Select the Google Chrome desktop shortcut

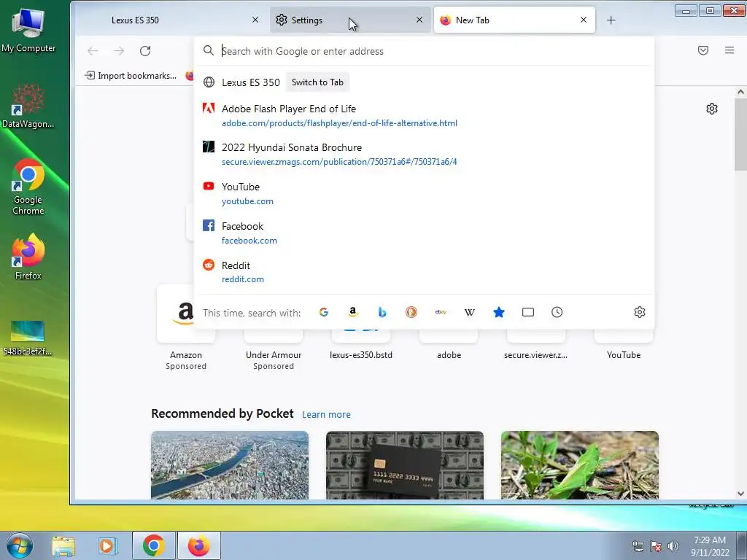[x=28, y=187]
